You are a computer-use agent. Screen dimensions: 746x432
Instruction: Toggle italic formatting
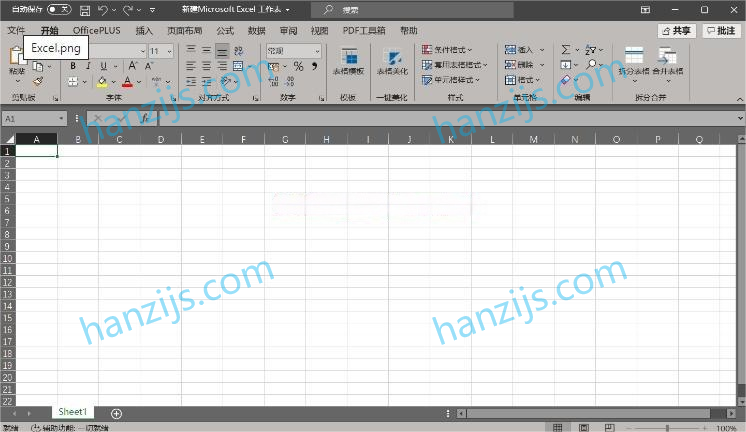tap(88, 66)
